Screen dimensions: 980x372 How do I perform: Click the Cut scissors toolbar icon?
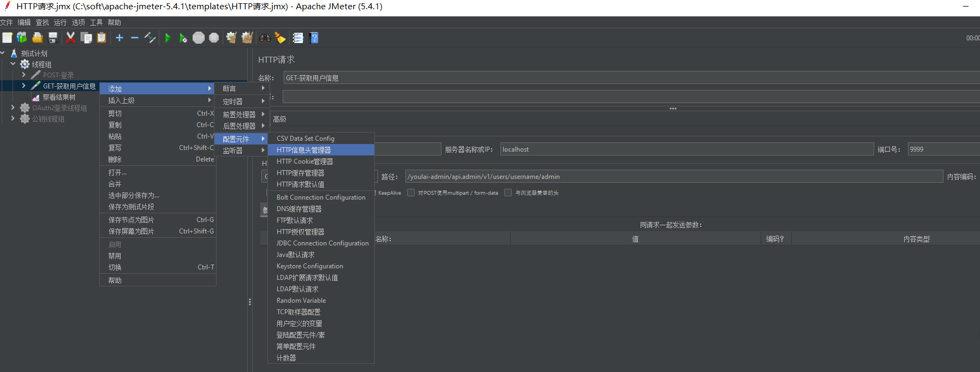70,38
